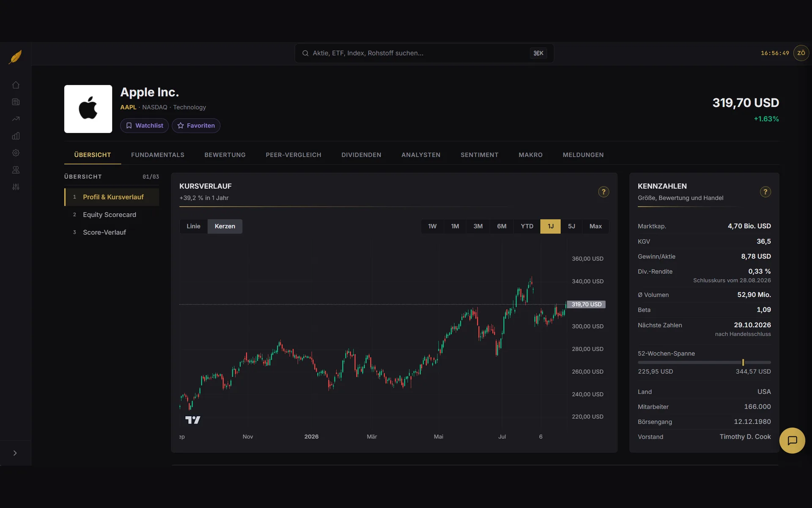This screenshot has height=508, width=812.
Task: Open the Analysten tab
Action: [421, 155]
